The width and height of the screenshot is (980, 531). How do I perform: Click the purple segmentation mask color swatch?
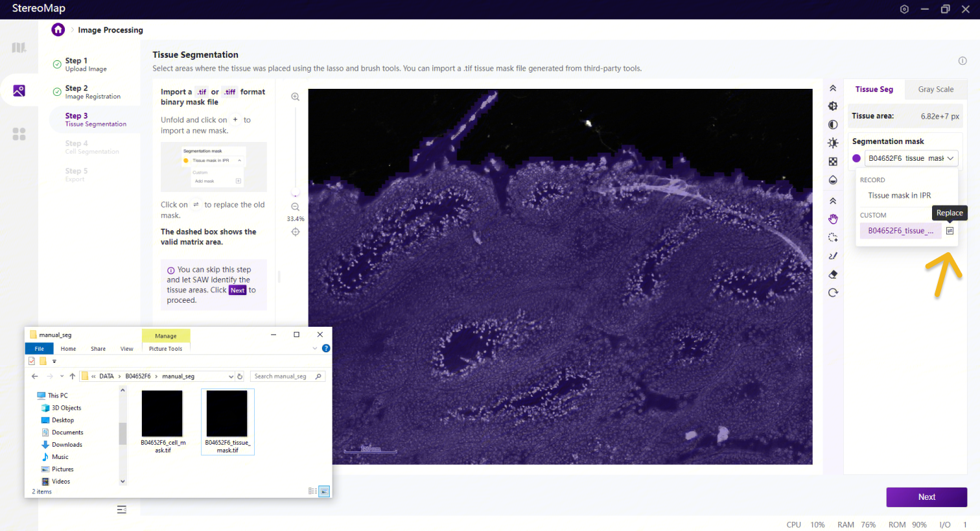[x=856, y=158]
